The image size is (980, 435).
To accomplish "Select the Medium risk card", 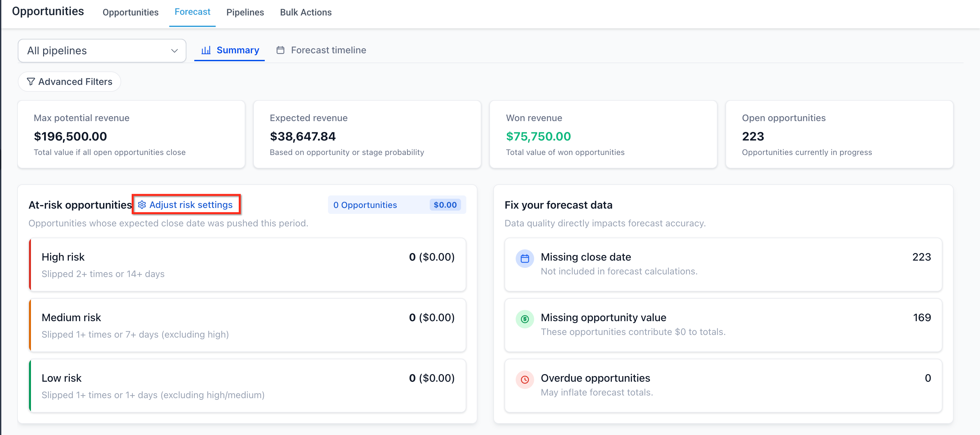I will pyautogui.click(x=248, y=325).
